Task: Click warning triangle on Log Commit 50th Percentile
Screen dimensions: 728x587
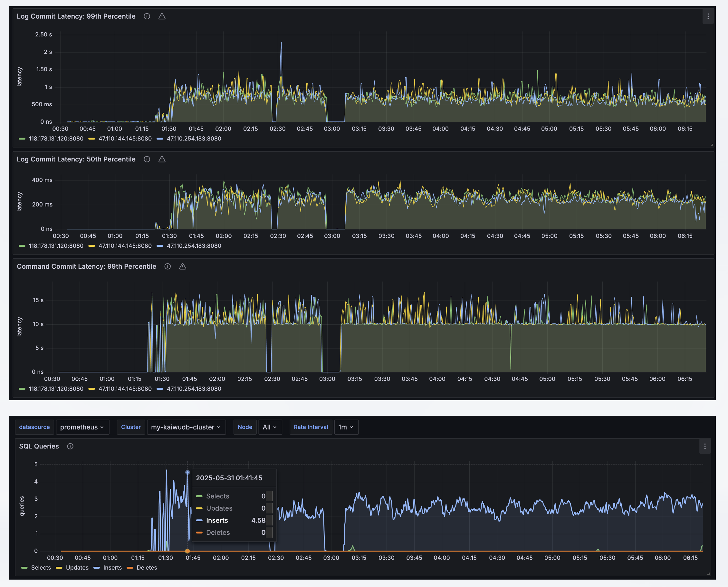Action: [162, 159]
